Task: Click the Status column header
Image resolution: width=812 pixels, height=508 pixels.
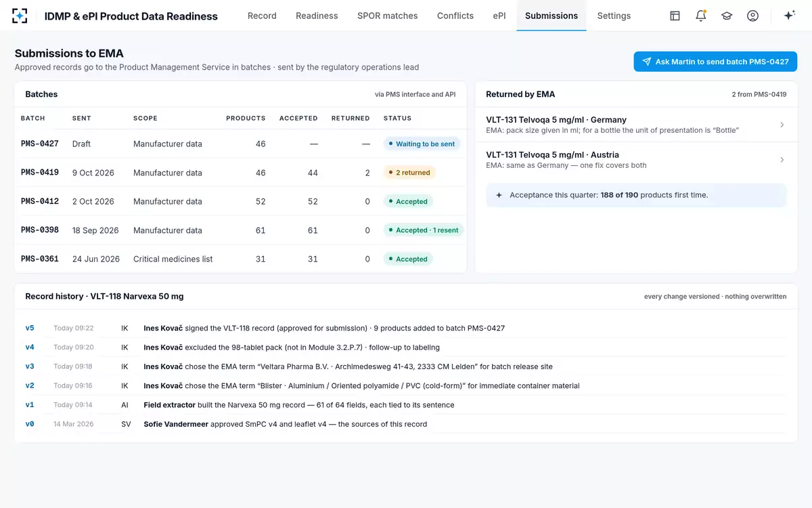Action: click(x=397, y=118)
